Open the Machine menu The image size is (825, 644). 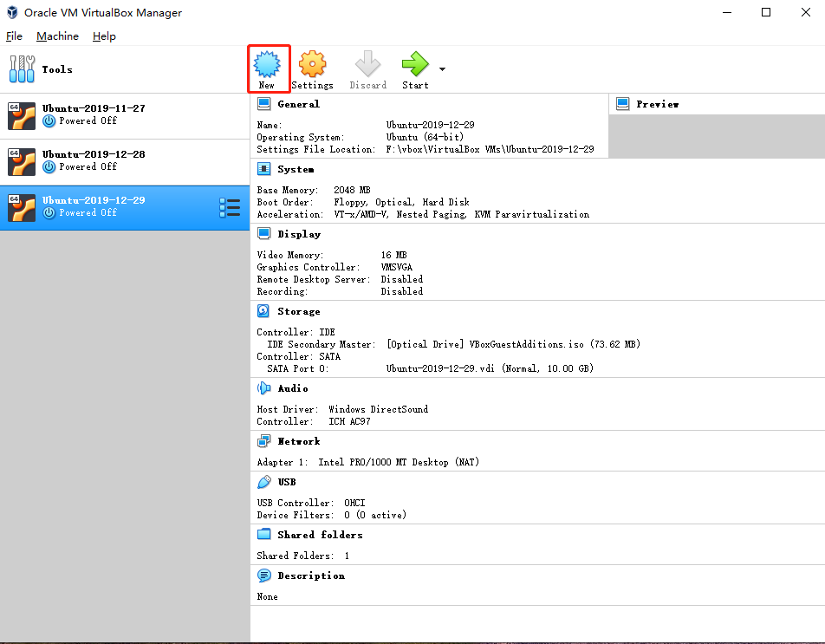[57, 36]
